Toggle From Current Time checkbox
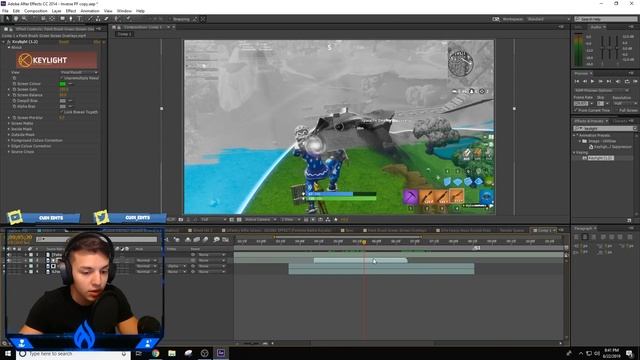 click(x=576, y=110)
